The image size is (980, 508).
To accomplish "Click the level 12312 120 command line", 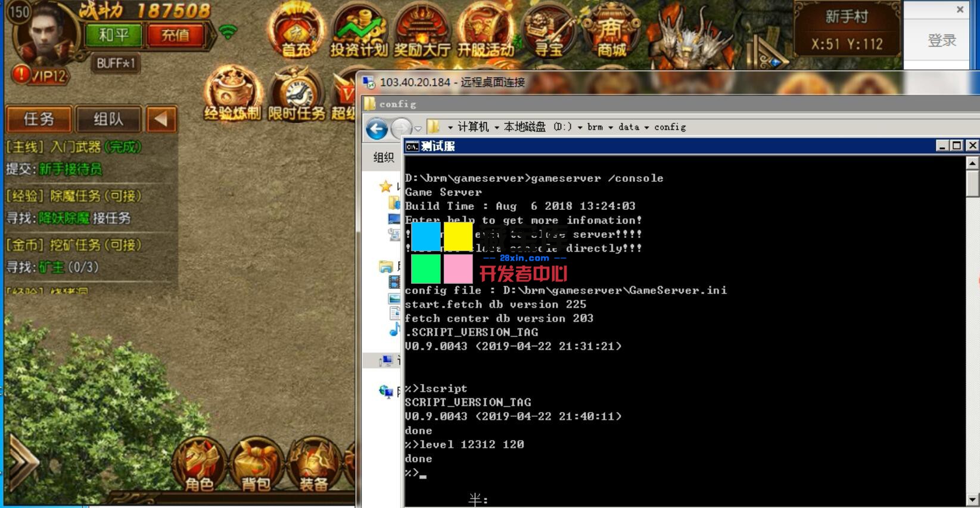I will pyautogui.click(x=465, y=445).
